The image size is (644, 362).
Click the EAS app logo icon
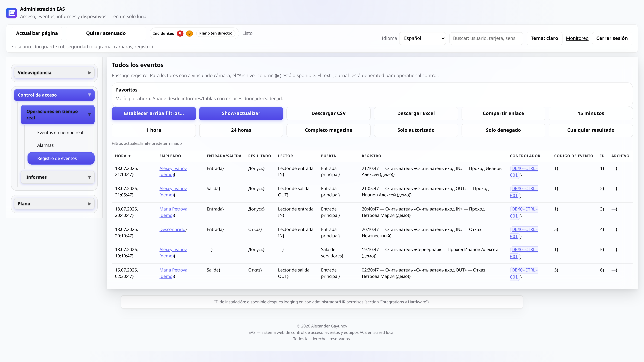tap(11, 13)
